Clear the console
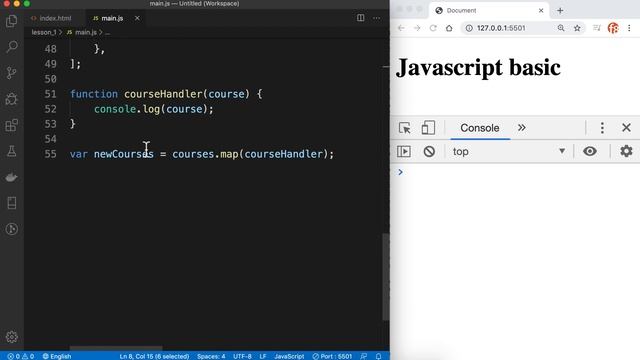Image resolution: width=640 pixels, height=360 pixels. click(x=429, y=151)
